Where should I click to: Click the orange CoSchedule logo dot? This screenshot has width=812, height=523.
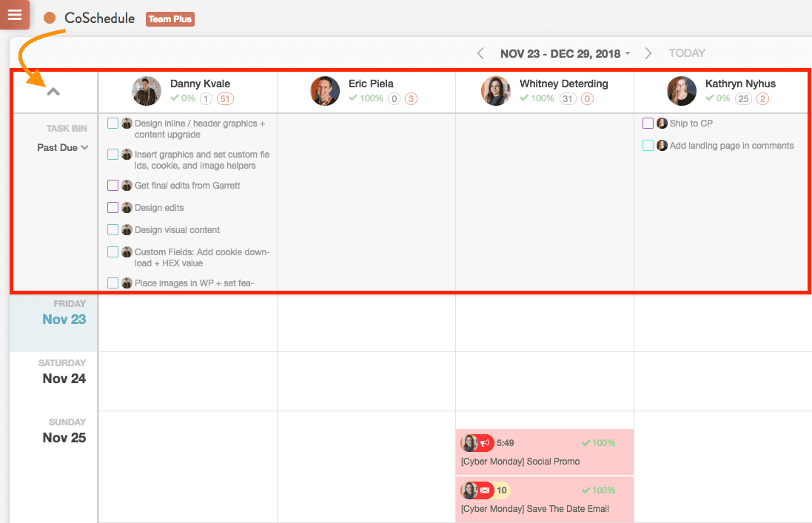coord(50,18)
